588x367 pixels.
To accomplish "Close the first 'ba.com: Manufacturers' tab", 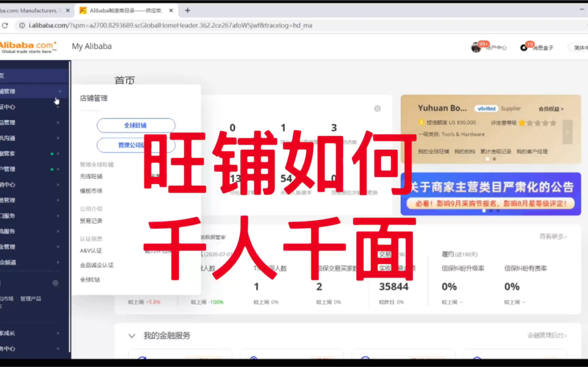I will click(x=68, y=11).
